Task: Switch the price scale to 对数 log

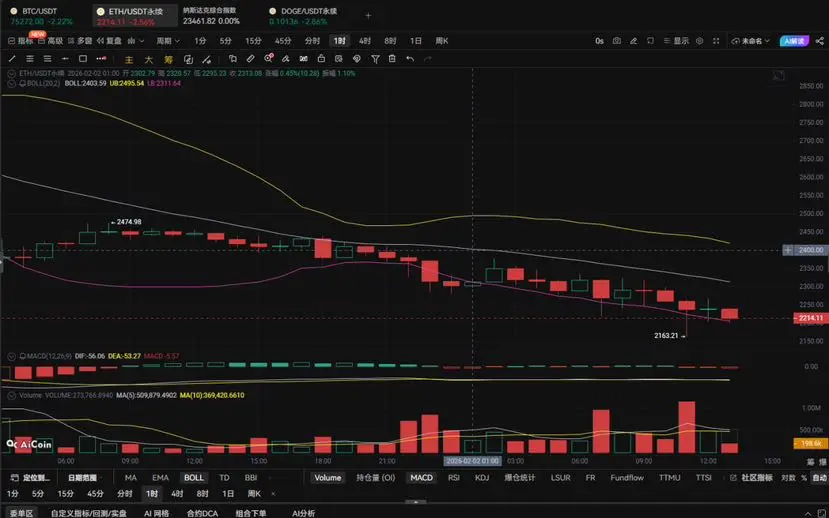Action: pos(788,478)
